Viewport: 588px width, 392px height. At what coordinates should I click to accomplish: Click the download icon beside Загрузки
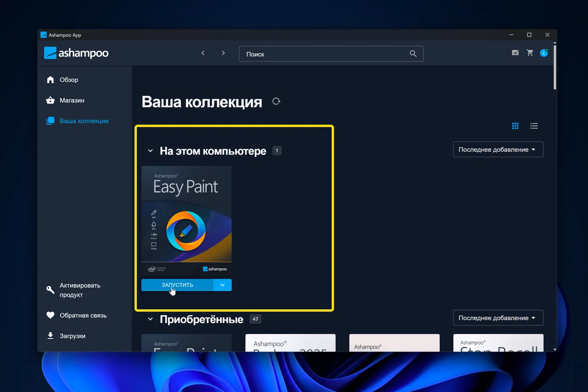pos(51,336)
